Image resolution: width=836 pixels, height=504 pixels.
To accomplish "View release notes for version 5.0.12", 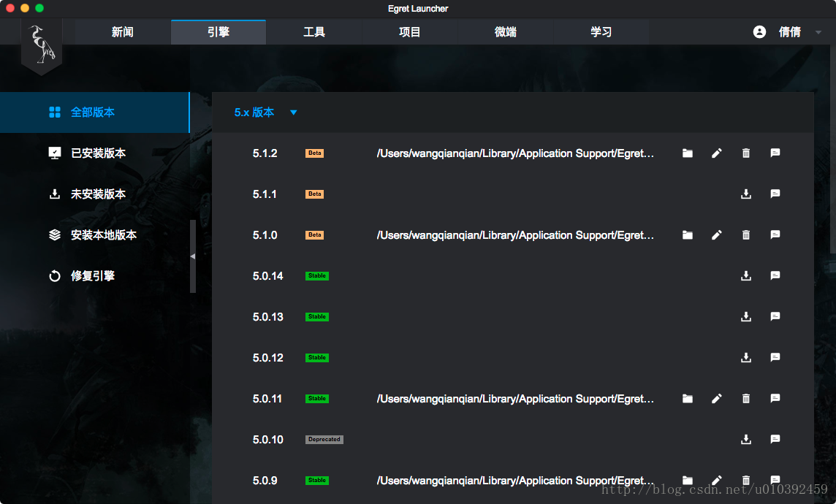I will coord(775,357).
